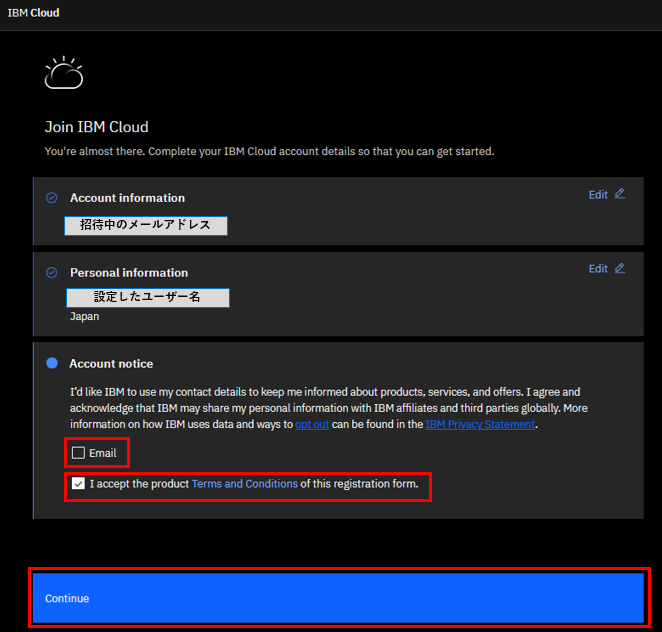Click IBM Cloud in the header bar

point(33,13)
